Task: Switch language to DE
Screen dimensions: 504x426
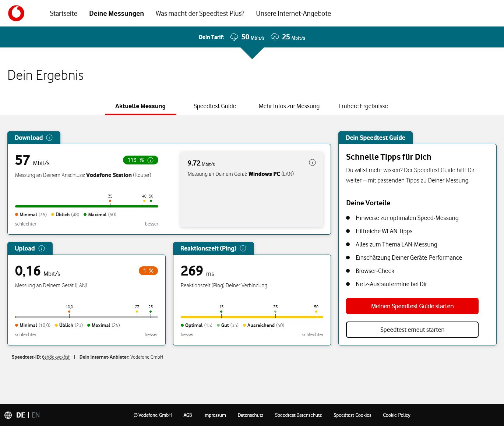Action: [x=21, y=415]
